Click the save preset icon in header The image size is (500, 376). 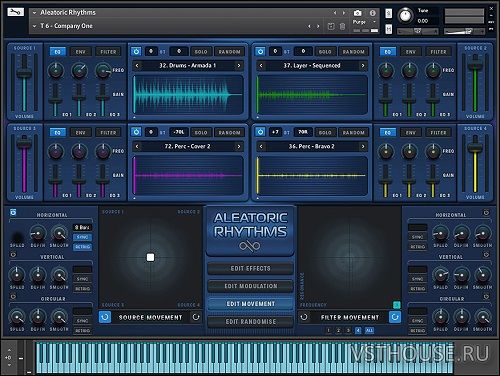click(331, 26)
